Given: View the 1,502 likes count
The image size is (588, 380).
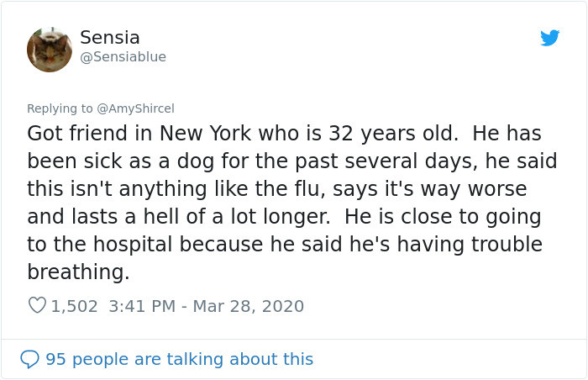Looking at the screenshot, I should [x=74, y=306].
